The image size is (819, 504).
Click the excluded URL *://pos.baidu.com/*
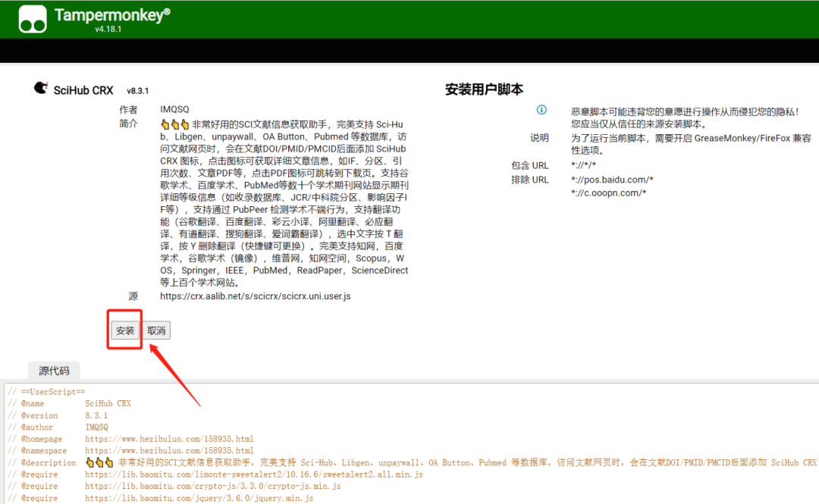[x=612, y=180]
